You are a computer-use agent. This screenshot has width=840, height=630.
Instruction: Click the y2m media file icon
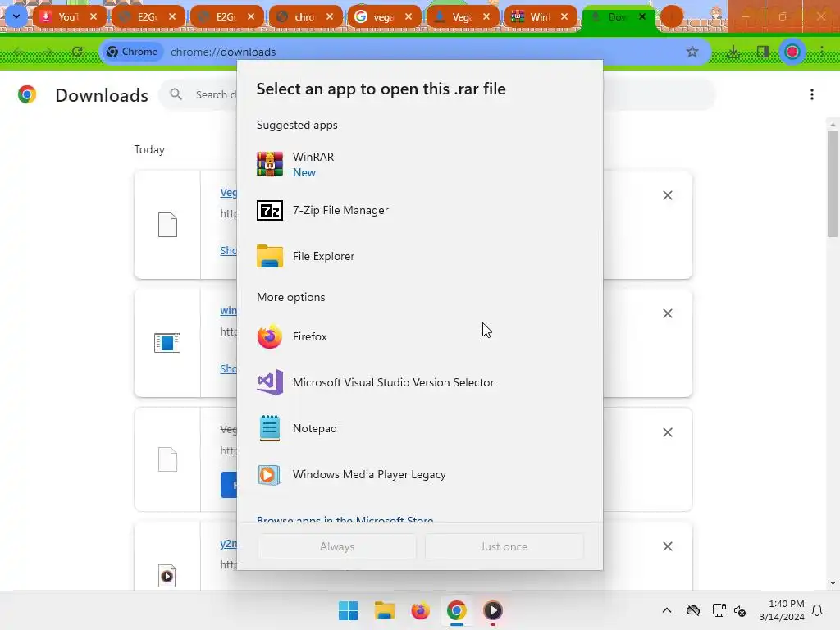(167, 576)
